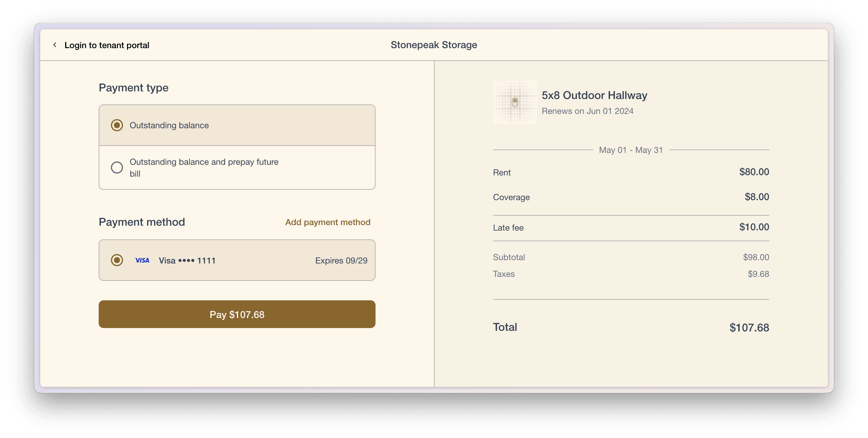Click the Rent $80.00 amount
This screenshot has height=438, width=868.
click(754, 172)
